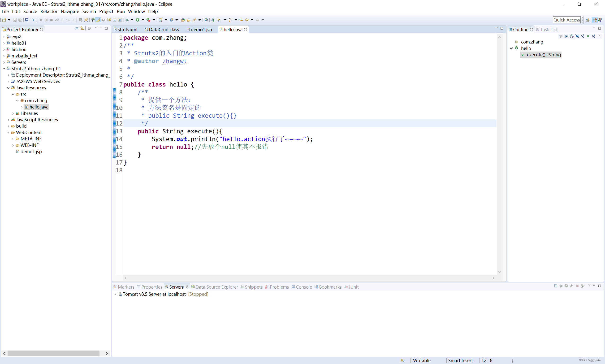Toggle Hide Fields in Outline
605x364 pixels.
pos(577,36)
